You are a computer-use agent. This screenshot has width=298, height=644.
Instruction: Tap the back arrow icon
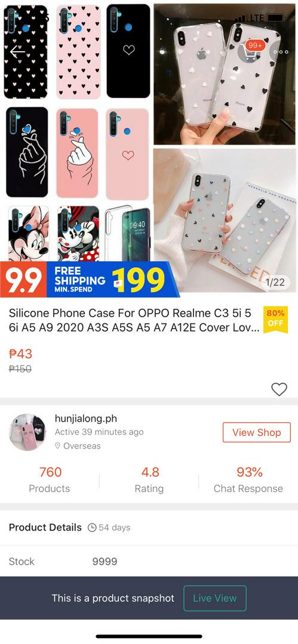[17, 52]
